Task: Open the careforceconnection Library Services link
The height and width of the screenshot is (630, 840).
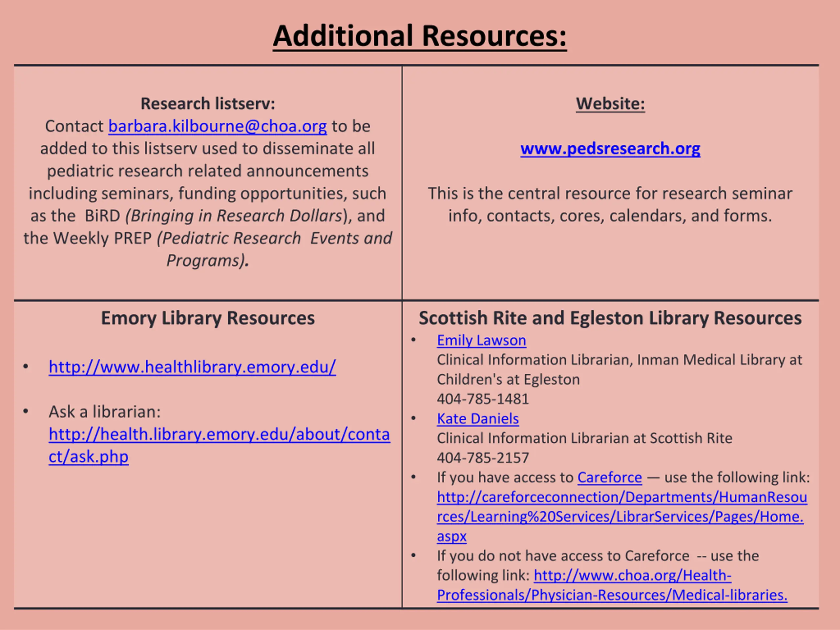Action: click(x=622, y=516)
